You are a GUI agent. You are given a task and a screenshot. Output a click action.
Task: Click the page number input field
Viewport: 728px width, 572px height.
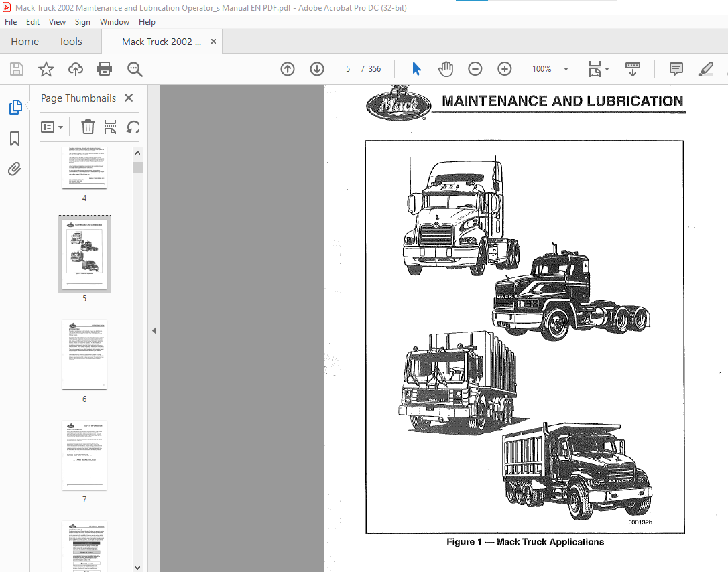(348, 69)
